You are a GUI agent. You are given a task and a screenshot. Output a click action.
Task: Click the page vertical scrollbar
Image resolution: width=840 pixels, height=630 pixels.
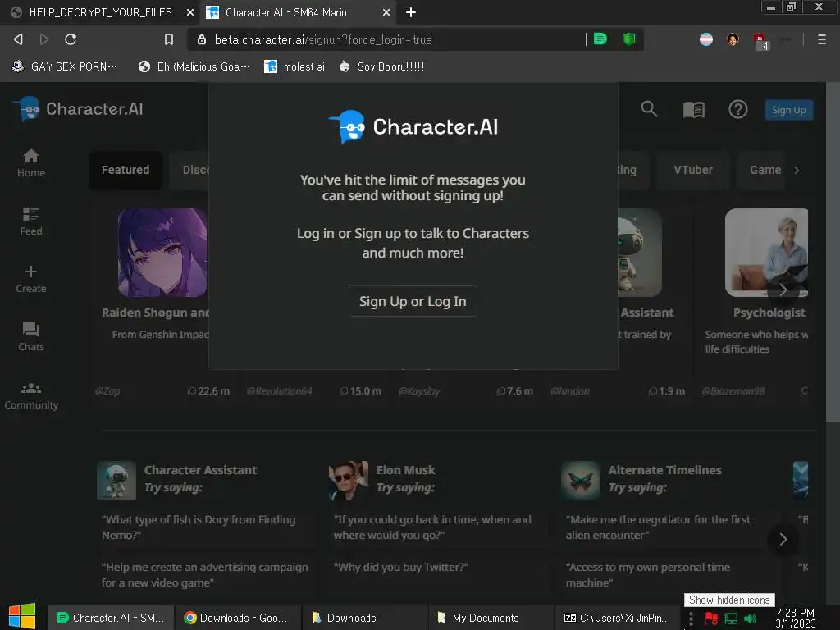click(x=833, y=252)
